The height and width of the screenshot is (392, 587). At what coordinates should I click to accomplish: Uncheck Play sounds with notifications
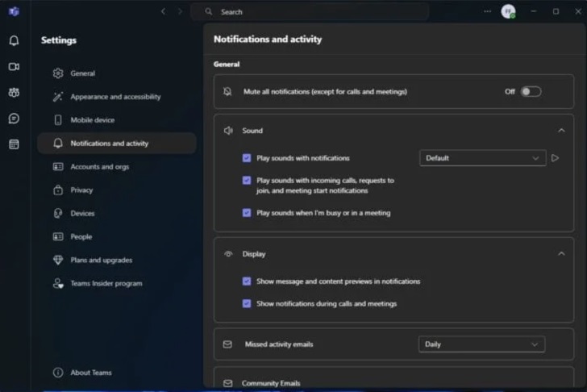pyautogui.click(x=247, y=158)
